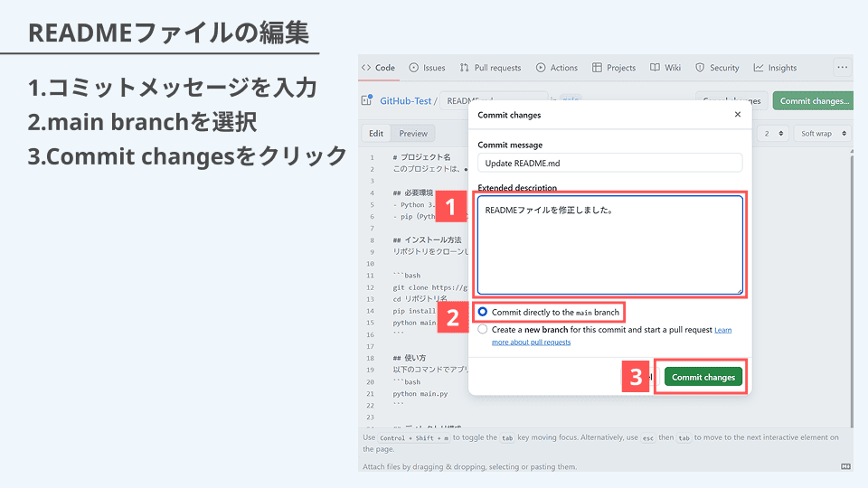
Task: Open the Insights tab
Action: click(x=775, y=68)
